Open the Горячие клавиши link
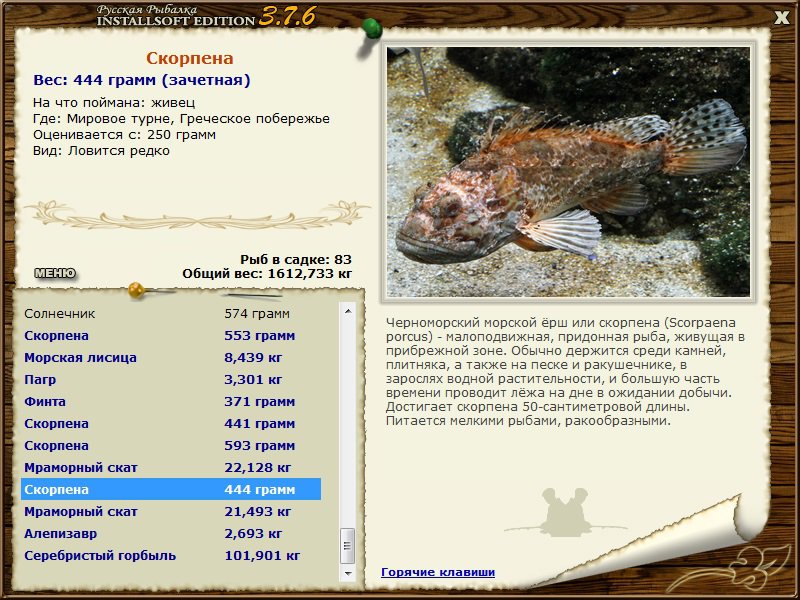 [x=438, y=572]
